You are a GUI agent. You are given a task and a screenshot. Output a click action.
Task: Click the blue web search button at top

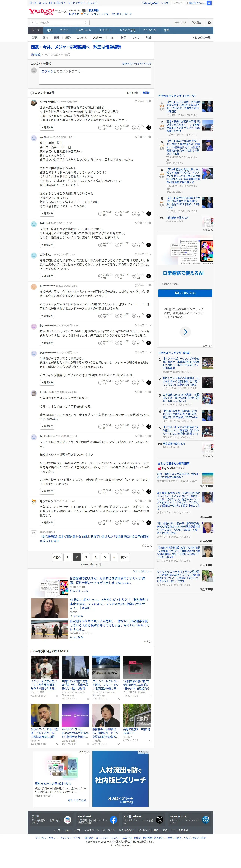(209, 3)
